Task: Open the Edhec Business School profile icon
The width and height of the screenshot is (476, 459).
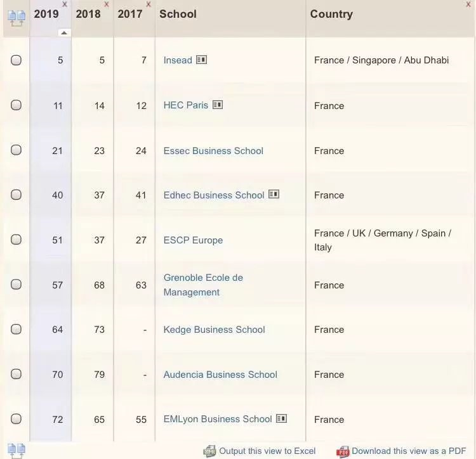Action: (x=274, y=194)
